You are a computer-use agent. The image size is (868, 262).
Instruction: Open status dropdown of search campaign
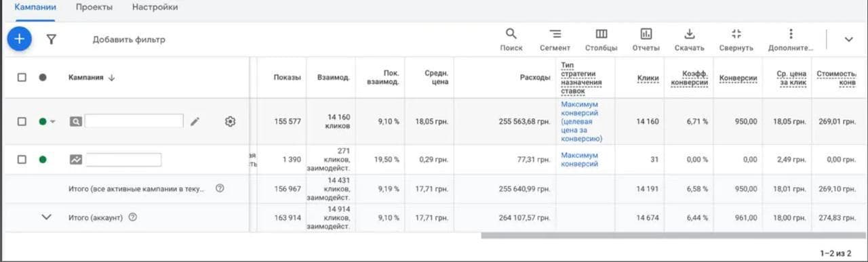click(x=53, y=122)
